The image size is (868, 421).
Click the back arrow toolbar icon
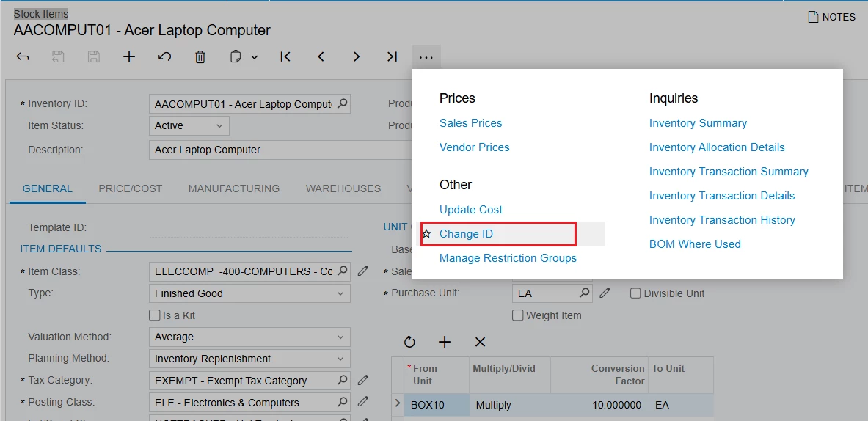click(22, 56)
